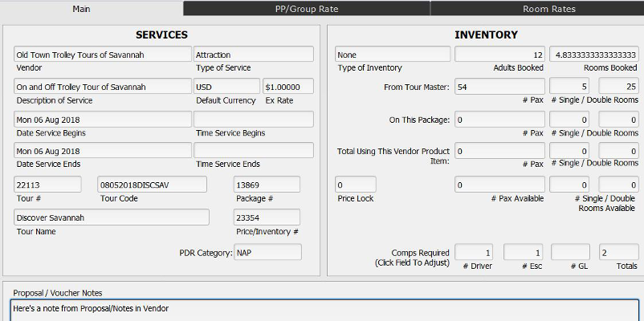The image size is (644, 321).
Task: Click the Type of Inventory field
Action: tap(393, 55)
